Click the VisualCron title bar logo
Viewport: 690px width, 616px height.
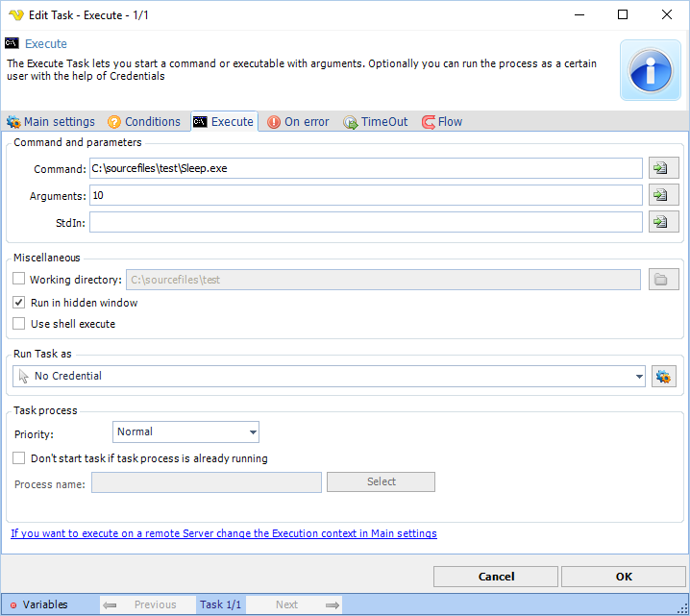(15, 15)
